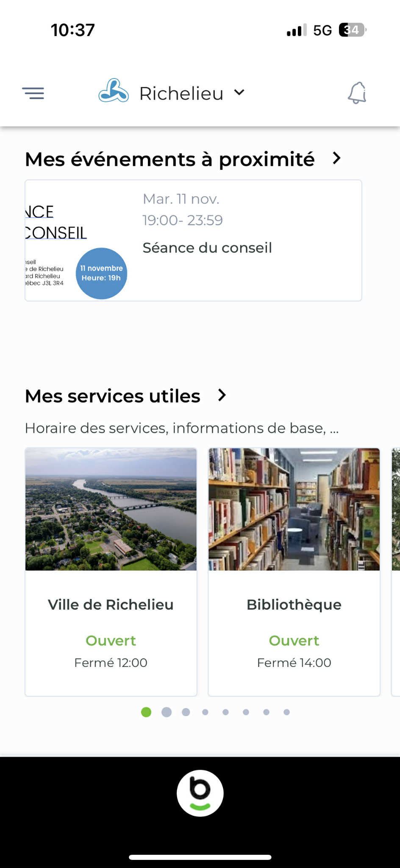Tap the Richelieu city logo
Image resolution: width=400 pixels, height=868 pixels.
click(x=113, y=91)
